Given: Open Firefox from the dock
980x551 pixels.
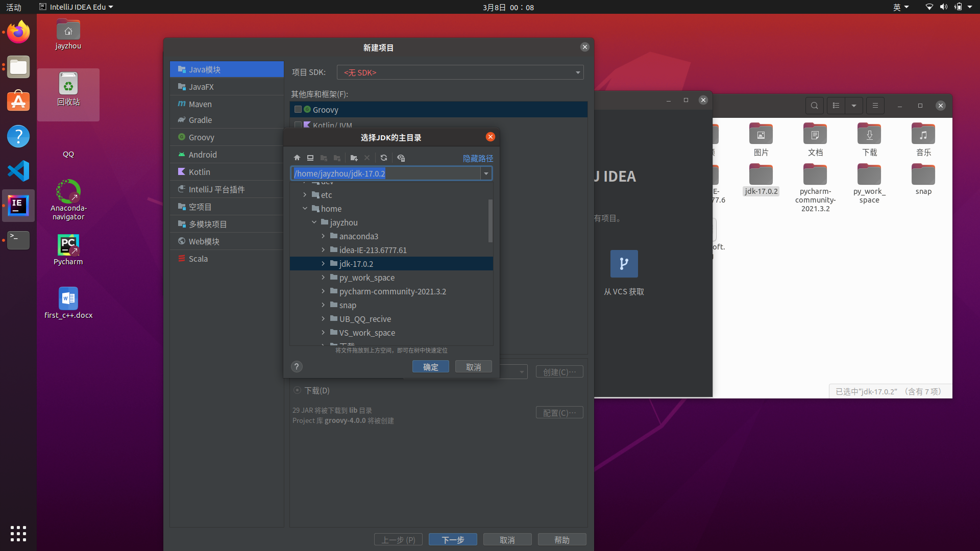Looking at the screenshot, I should (18, 32).
